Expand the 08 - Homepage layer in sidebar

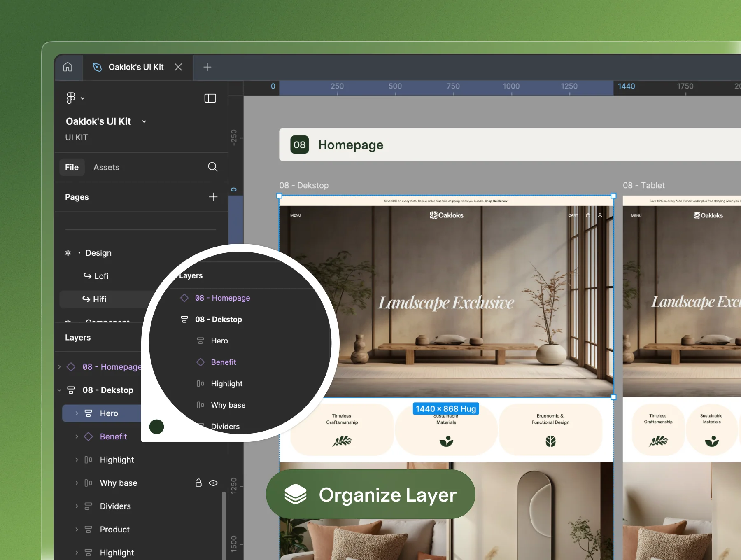coord(59,366)
